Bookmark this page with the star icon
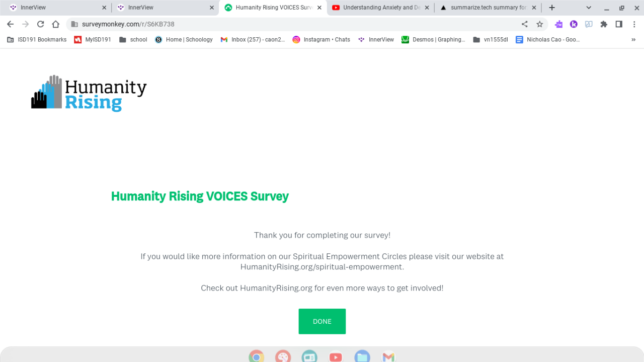Image resolution: width=644 pixels, height=362 pixels. 540,24
